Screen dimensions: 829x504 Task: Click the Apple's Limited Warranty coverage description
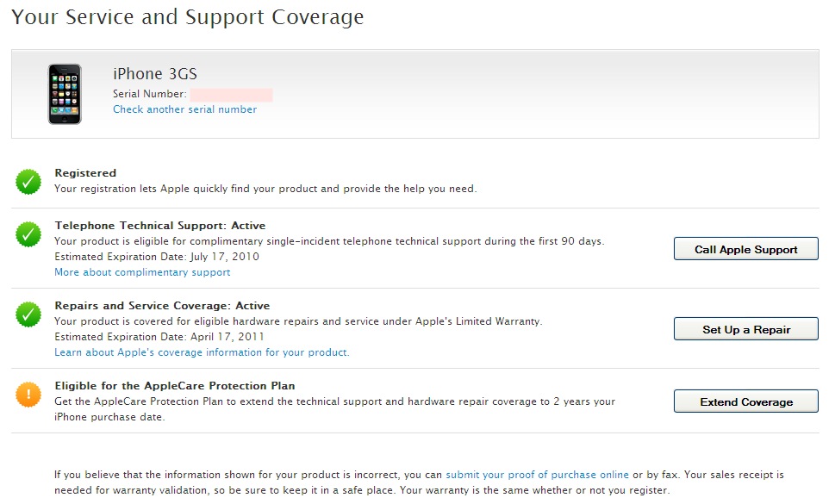point(299,321)
